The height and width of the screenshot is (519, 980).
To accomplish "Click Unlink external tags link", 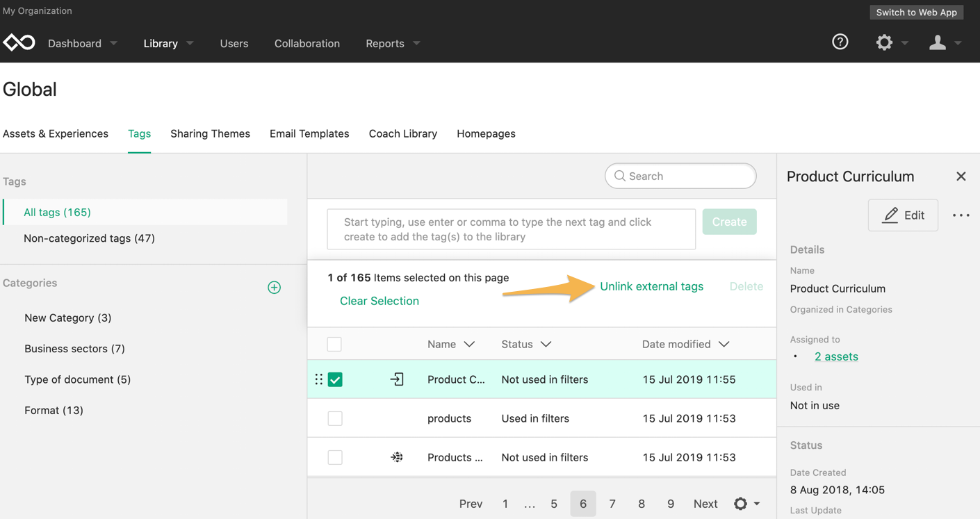I will (651, 286).
